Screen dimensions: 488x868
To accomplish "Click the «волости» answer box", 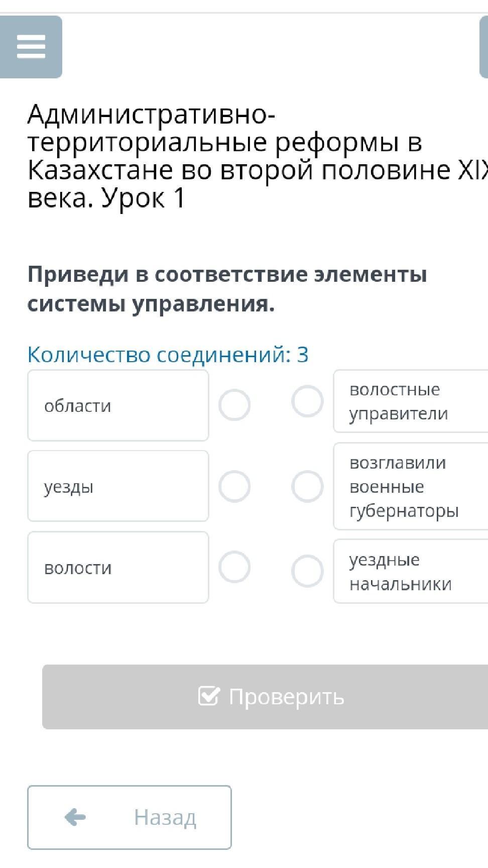I will 118,568.
